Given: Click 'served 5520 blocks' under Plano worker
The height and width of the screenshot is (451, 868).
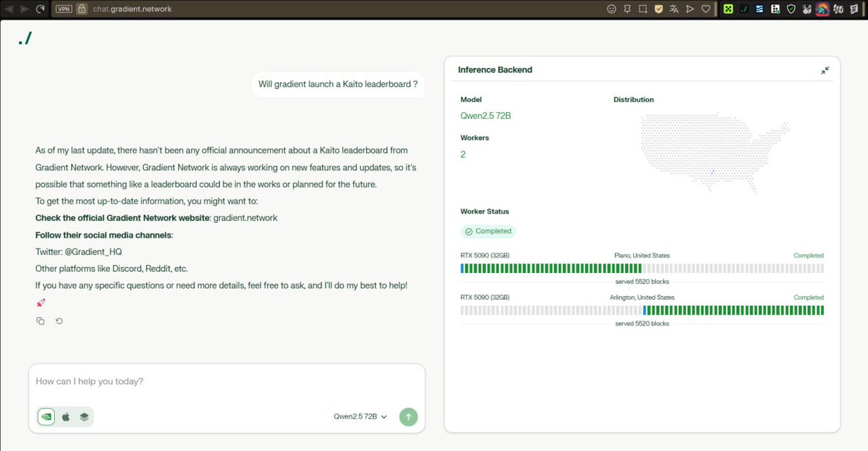Looking at the screenshot, I should coord(642,282).
